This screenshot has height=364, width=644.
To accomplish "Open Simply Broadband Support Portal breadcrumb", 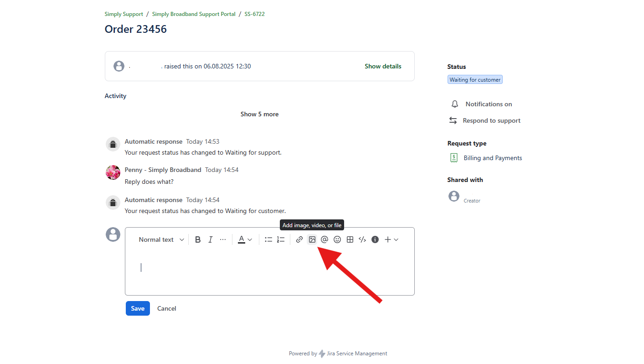I will [x=194, y=14].
